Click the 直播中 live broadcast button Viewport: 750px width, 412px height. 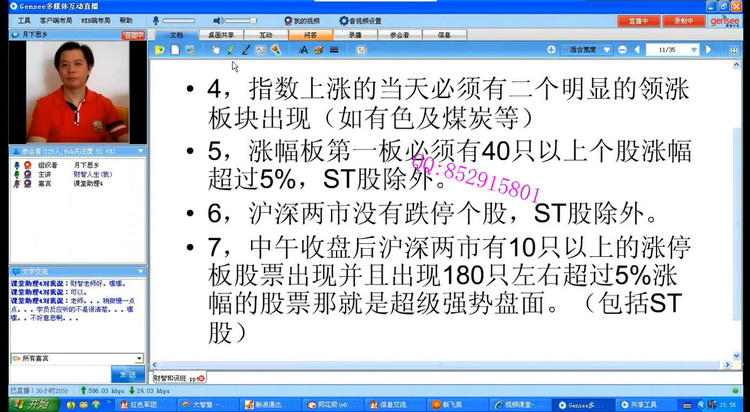point(639,20)
